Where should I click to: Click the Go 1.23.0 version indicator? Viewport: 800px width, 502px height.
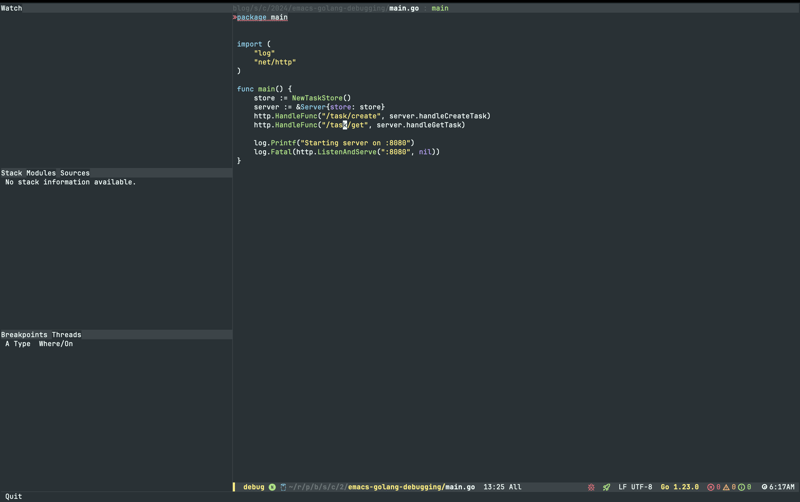coord(680,487)
